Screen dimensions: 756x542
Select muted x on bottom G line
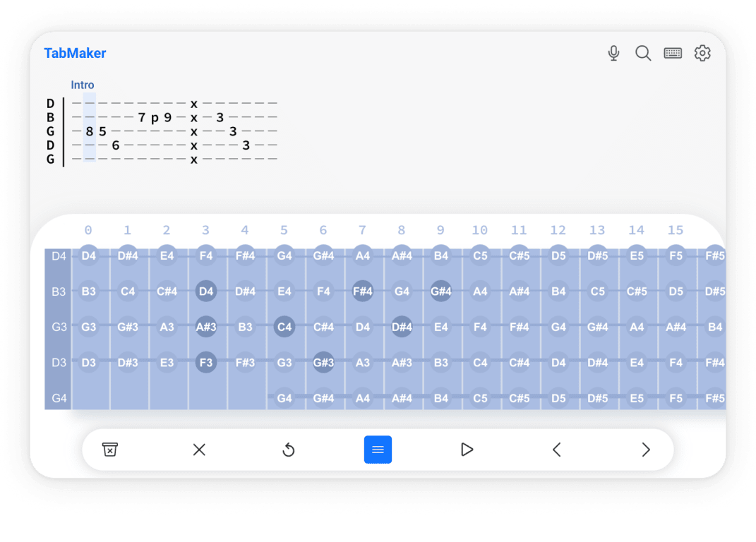point(194,160)
